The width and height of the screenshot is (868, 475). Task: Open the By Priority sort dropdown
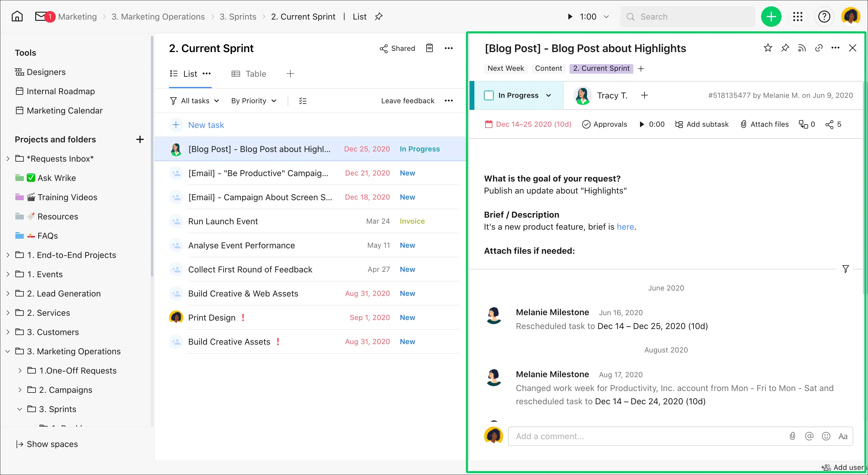(253, 101)
